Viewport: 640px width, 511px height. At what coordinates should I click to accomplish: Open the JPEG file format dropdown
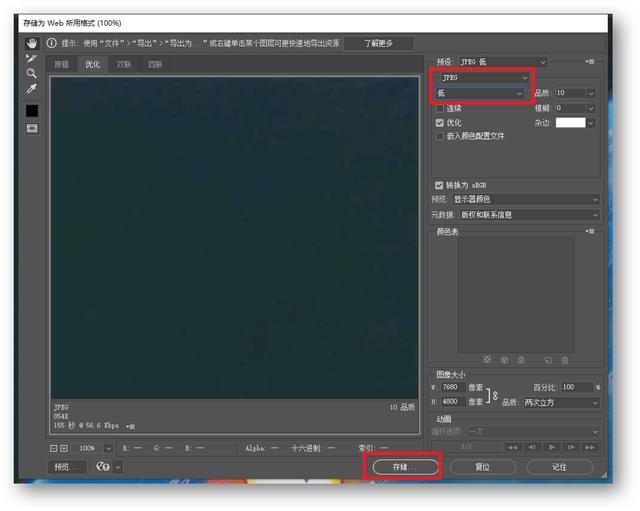[x=484, y=77]
